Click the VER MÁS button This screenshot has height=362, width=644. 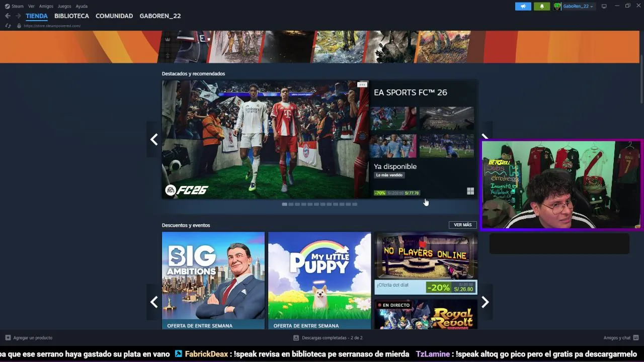coord(462,225)
